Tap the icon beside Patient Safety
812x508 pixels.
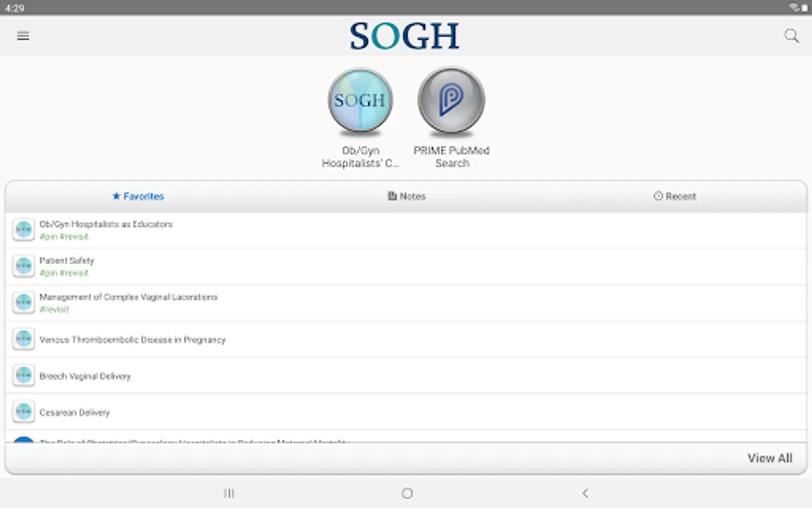click(x=24, y=266)
